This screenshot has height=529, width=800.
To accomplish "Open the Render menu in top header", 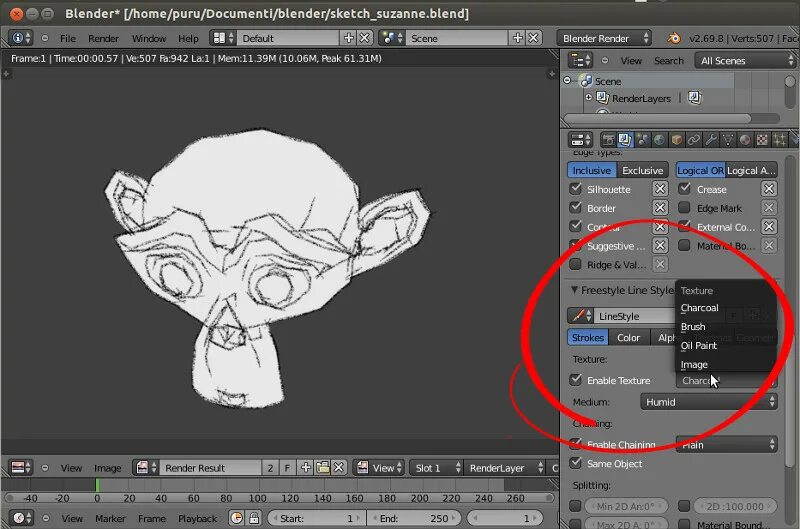I will 103,38.
